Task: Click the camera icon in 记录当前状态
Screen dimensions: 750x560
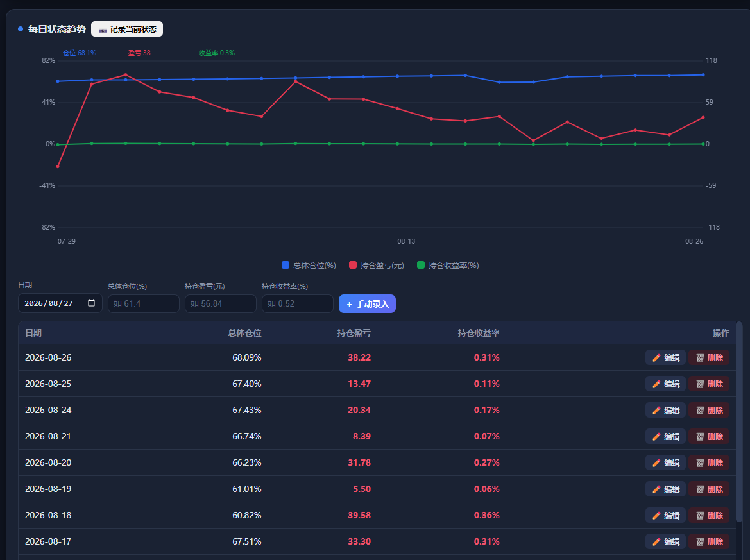Action: 103,30
